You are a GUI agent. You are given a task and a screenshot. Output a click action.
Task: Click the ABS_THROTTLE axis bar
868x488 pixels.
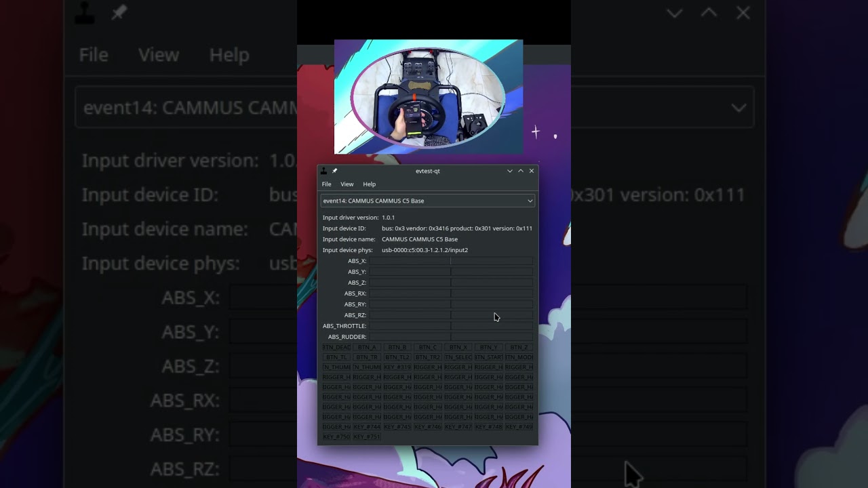(451, 326)
